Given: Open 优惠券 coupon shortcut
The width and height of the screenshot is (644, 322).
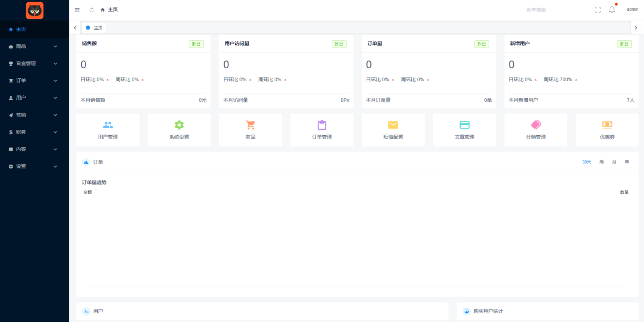Looking at the screenshot, I should [x=607, y=130].
